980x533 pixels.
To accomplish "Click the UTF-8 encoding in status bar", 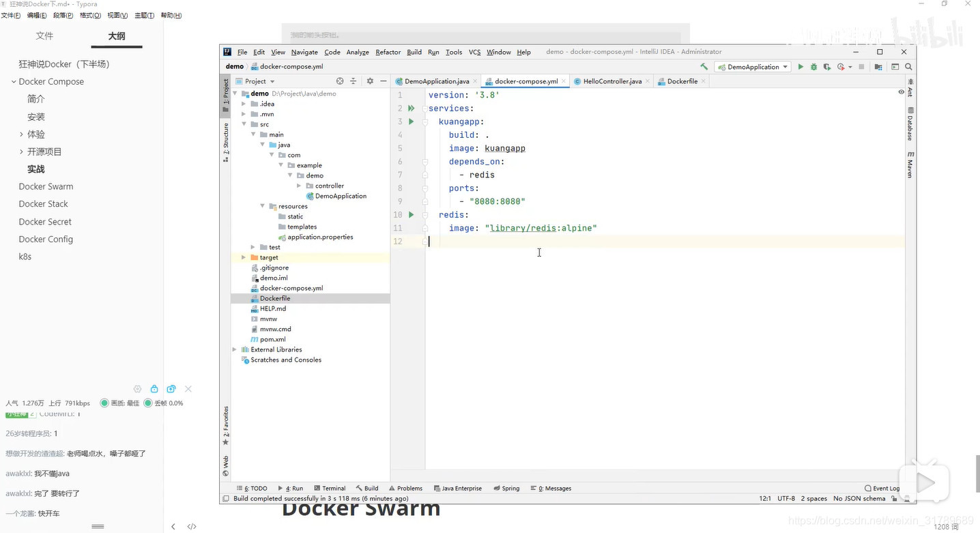I will [786, 499].
